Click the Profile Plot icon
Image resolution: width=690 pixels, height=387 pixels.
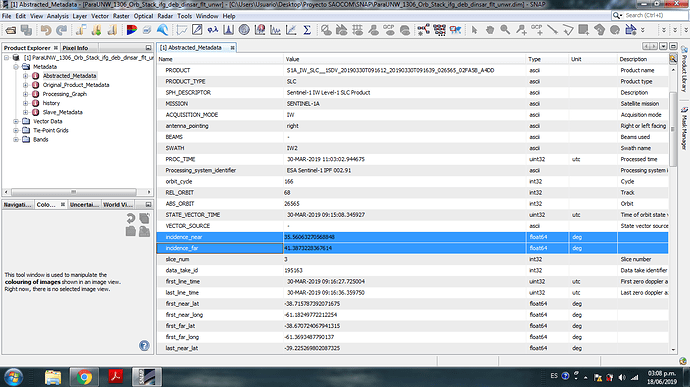tap(275, 30)
